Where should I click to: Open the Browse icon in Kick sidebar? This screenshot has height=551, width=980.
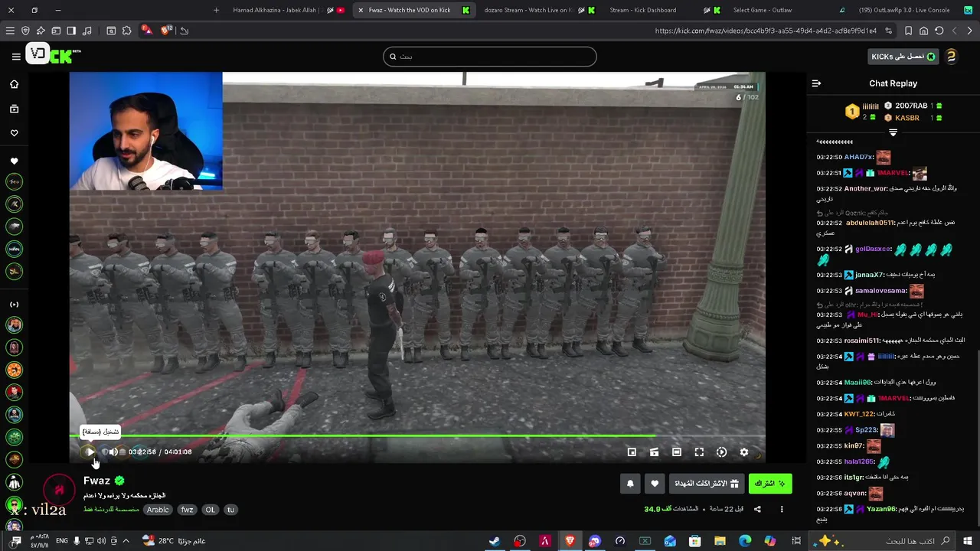click(x=14, y=109)
